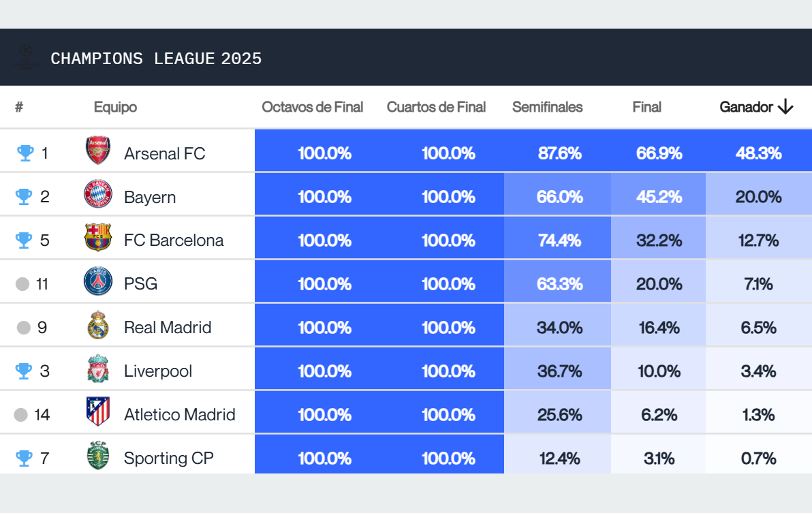Image resolution: width=812 pixels, height=513 pixels.
Task: Click the Champions League logo in the header
Action: coord(25,57)
